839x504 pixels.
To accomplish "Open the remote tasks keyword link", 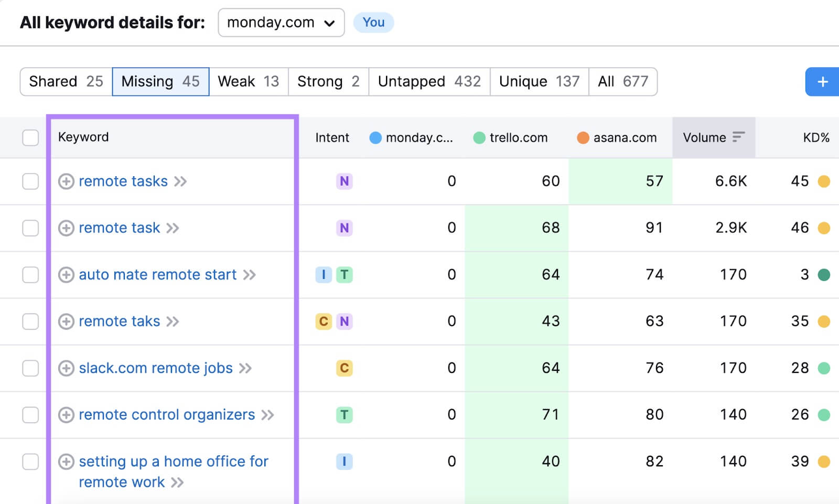I will pyautogui.click(x=123, y=181).
